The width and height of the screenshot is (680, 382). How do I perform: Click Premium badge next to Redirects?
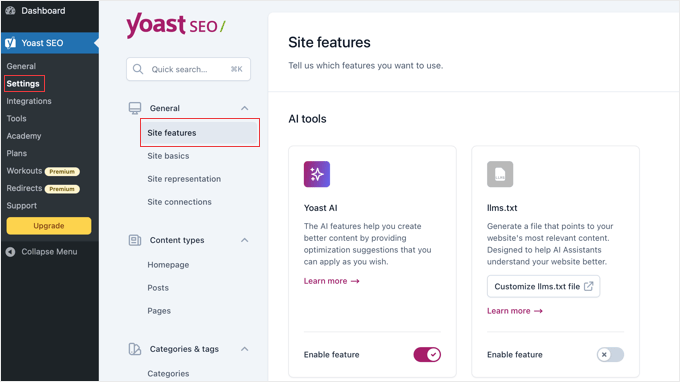pyautogui.click(x=62, y=189)
